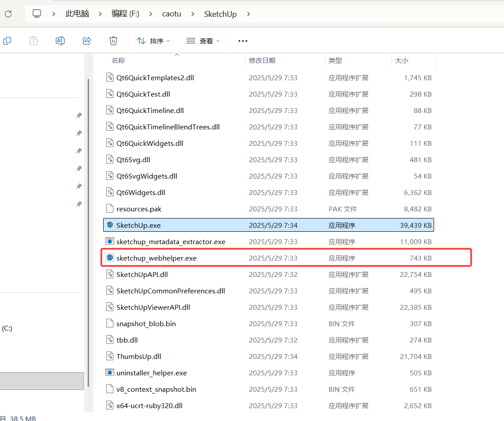Click the highlighted gray item in navigation pane
This screenshot has width=504, height=421.
[42, 381]
